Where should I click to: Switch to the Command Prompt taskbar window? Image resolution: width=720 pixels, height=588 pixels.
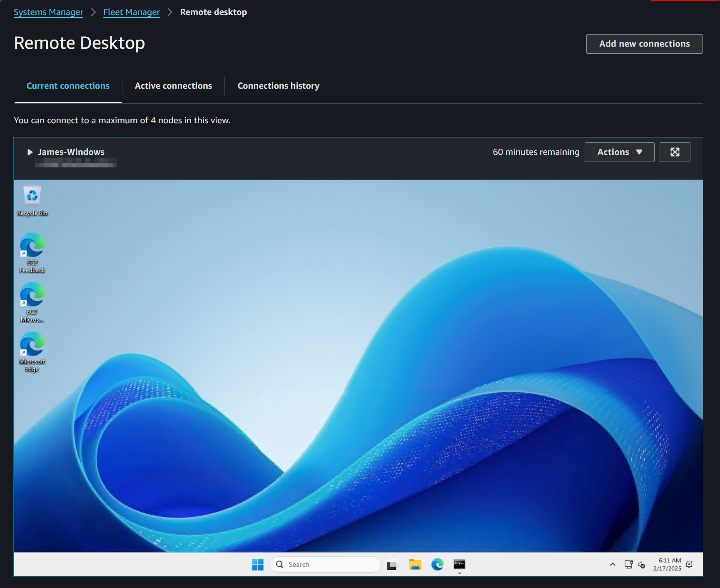(x=459, y=564)
